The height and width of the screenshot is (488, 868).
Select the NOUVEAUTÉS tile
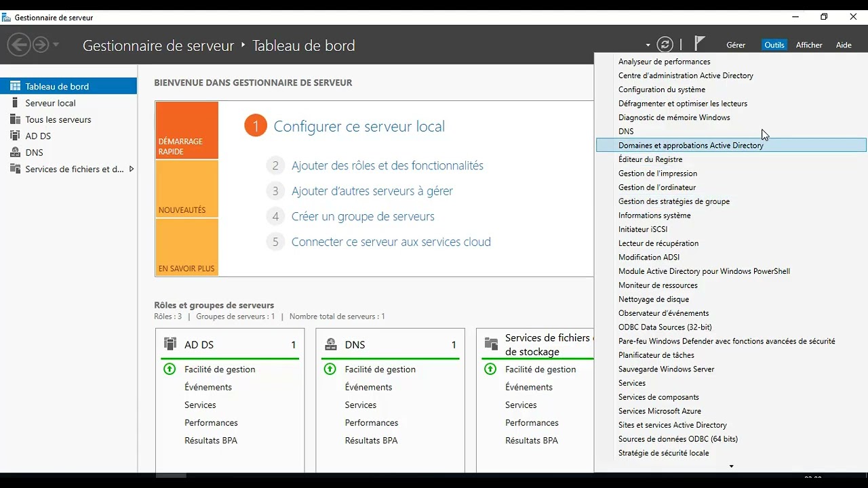[x=186, y=189]
